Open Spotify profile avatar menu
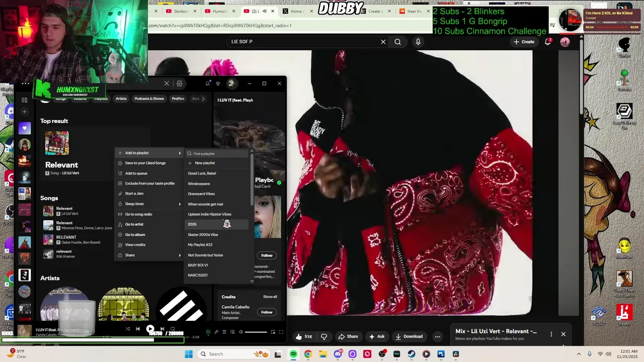644x362 pixels. click(231, 83)
